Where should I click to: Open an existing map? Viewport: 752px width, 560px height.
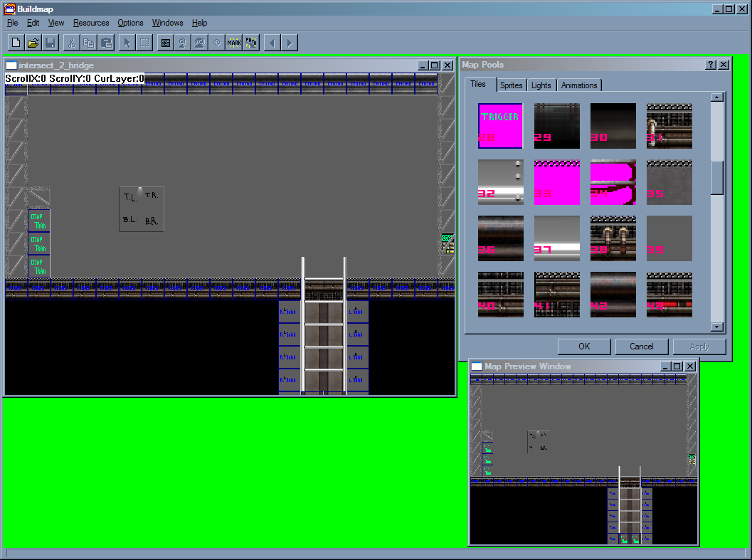pos(33,42)
